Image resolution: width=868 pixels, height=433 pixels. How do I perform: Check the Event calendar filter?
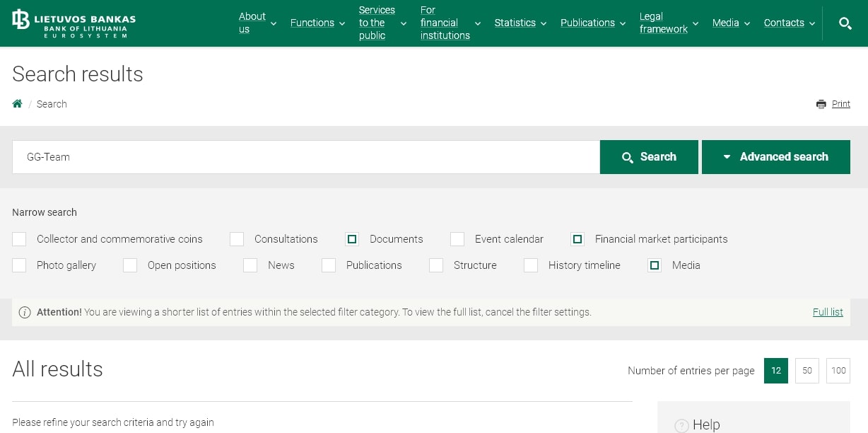click(x=457, y=239)
